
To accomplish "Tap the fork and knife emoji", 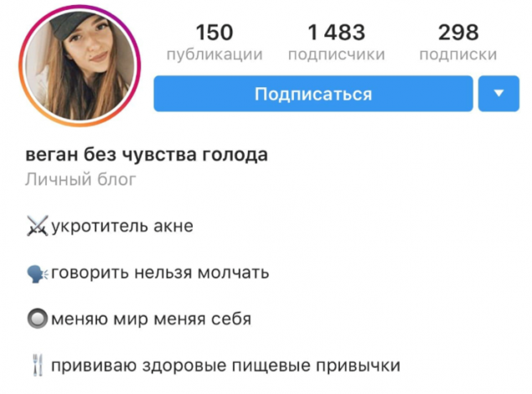I will pyautogui.click(x=38, y=365).
